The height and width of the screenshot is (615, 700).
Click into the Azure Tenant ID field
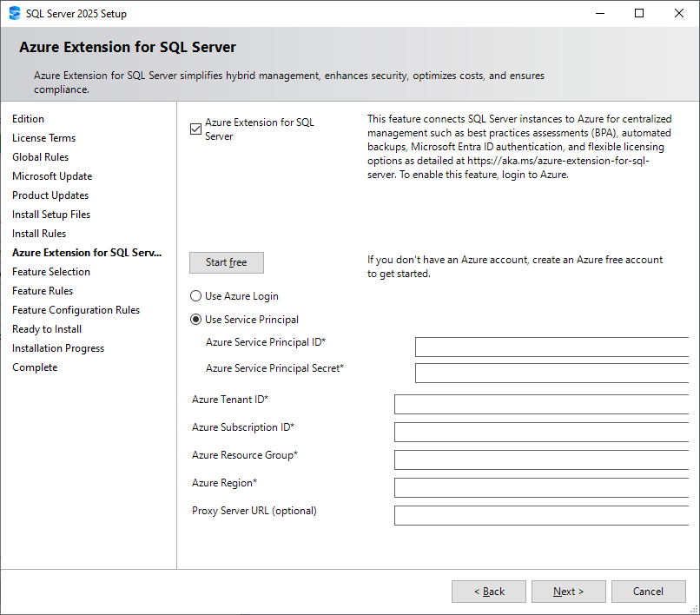(542, 404)
